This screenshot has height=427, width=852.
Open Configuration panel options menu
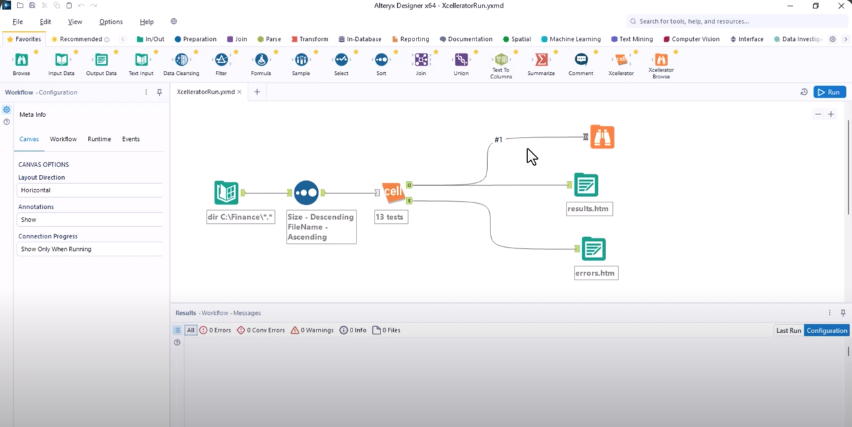coord(146,92)
